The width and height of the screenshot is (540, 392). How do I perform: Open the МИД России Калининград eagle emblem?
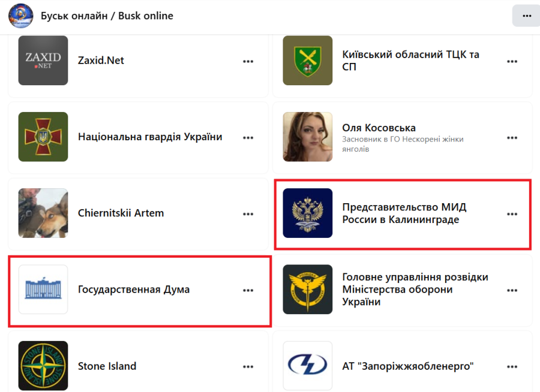(308, 213)
